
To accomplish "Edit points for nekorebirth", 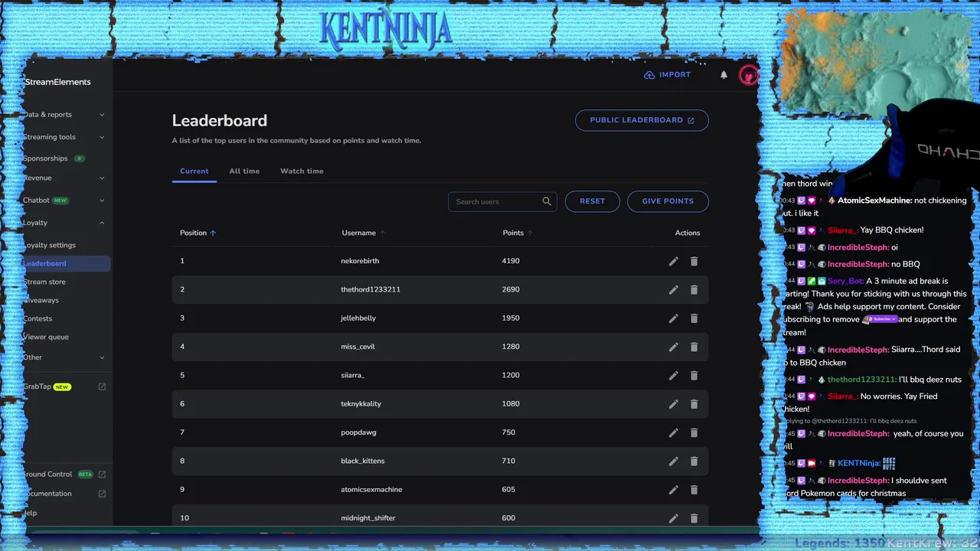I will tap(673, 261).
